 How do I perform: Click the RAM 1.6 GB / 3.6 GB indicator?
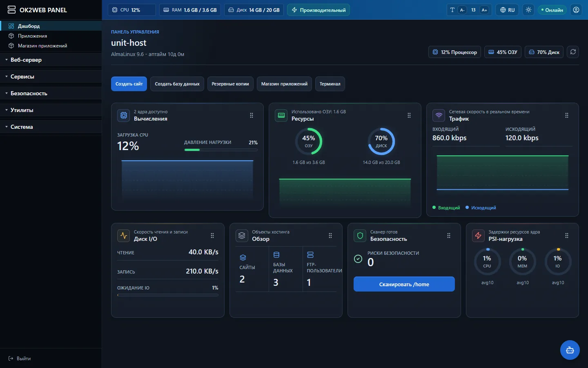190,10
